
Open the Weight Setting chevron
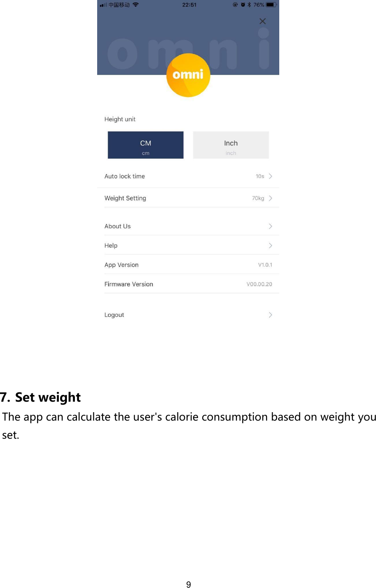click(270, 198)
